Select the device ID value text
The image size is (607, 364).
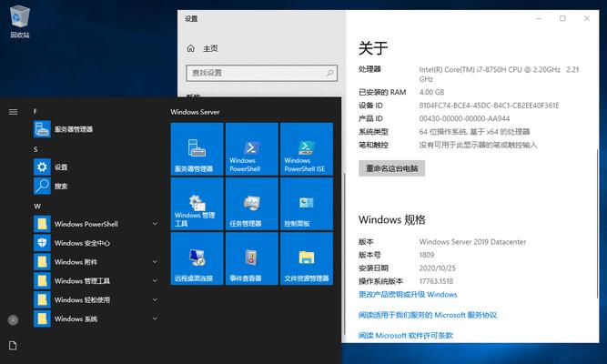point(489,106)
